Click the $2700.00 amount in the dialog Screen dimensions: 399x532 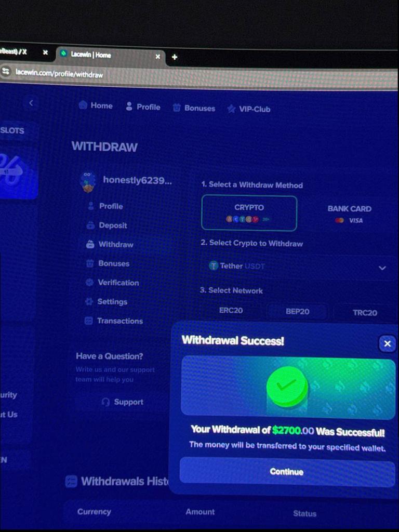click(293, 431)
